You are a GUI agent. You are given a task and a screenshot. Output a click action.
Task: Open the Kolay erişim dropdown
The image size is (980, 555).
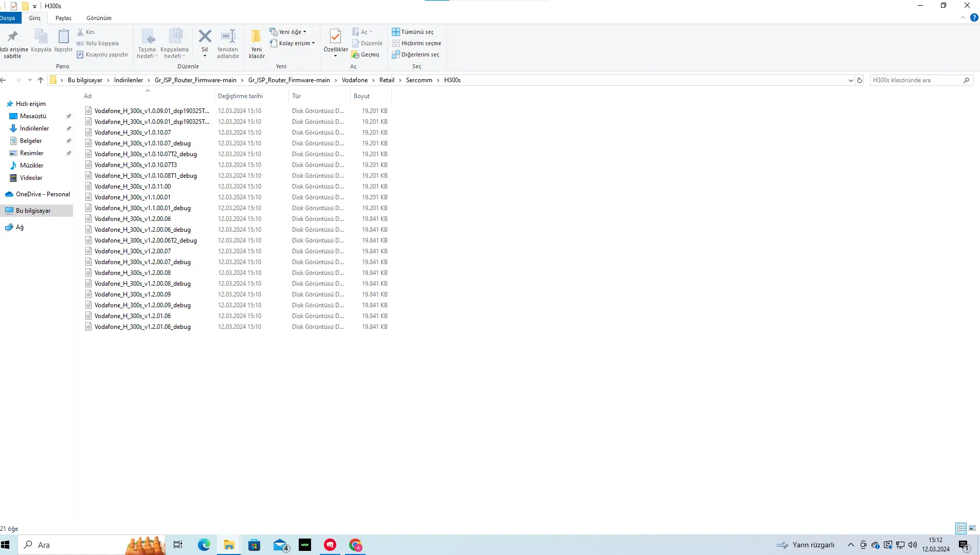click(292, 43)
